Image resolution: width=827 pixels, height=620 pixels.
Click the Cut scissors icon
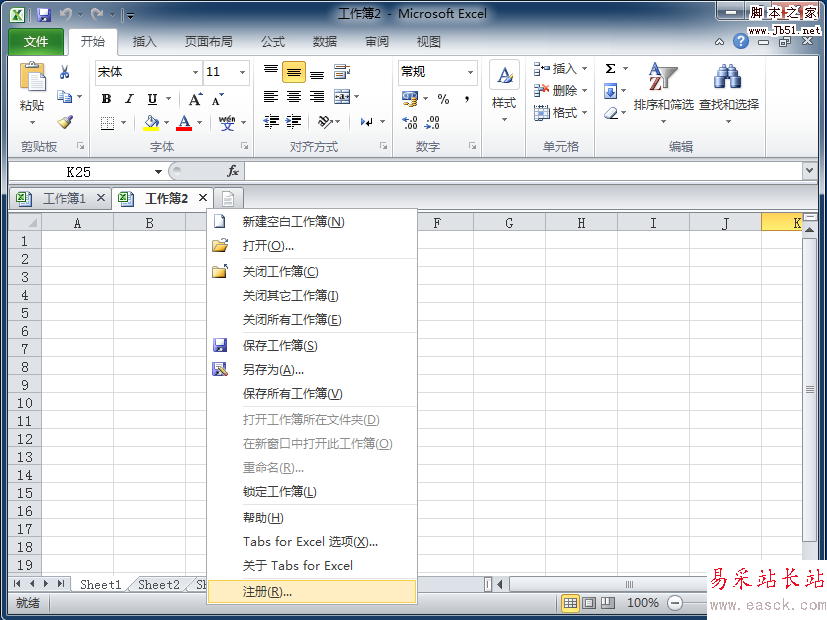pyautogui.click(x=64, y=72)
